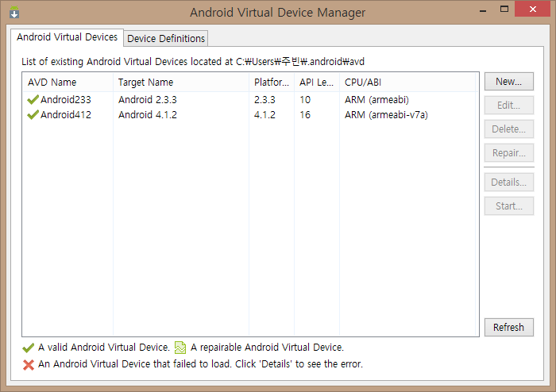Close the Android Virtual Device Manager window

pyautogui.click(x=533, y=10)
